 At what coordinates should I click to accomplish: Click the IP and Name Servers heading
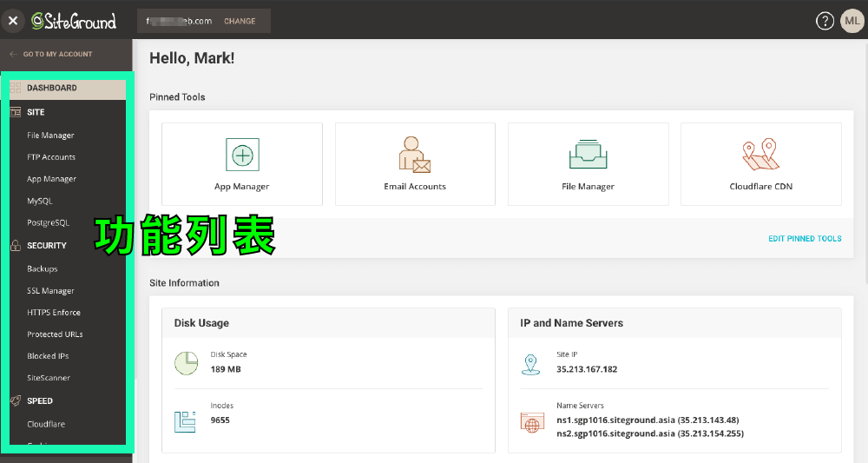click(x=571, y=323)
